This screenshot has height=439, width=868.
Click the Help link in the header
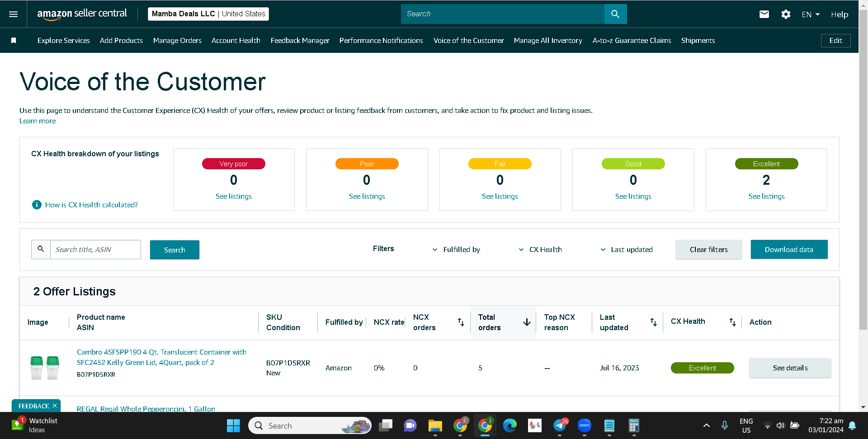[x=840, y=14]
